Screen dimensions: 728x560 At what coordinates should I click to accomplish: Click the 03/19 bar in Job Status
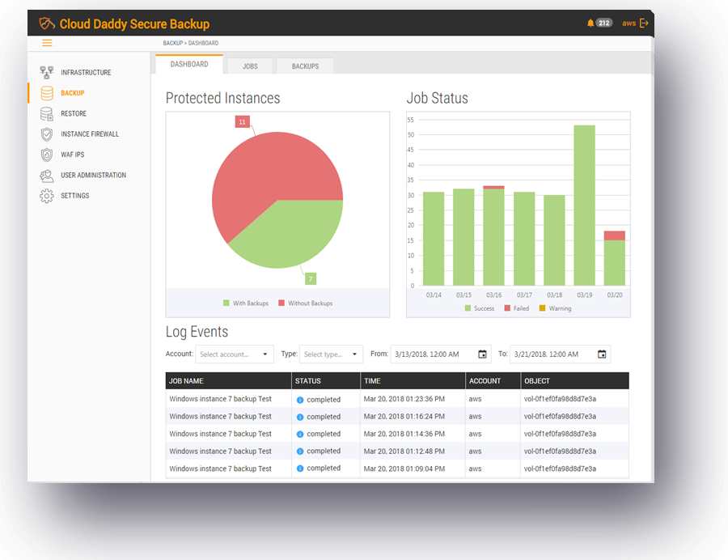coord(584,206)
